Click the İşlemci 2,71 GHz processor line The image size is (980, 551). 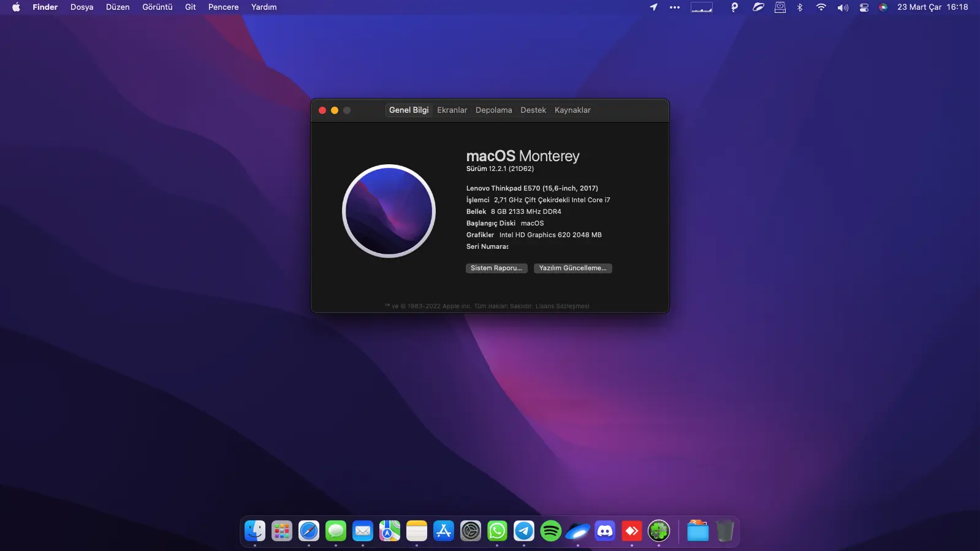[538, 200]
